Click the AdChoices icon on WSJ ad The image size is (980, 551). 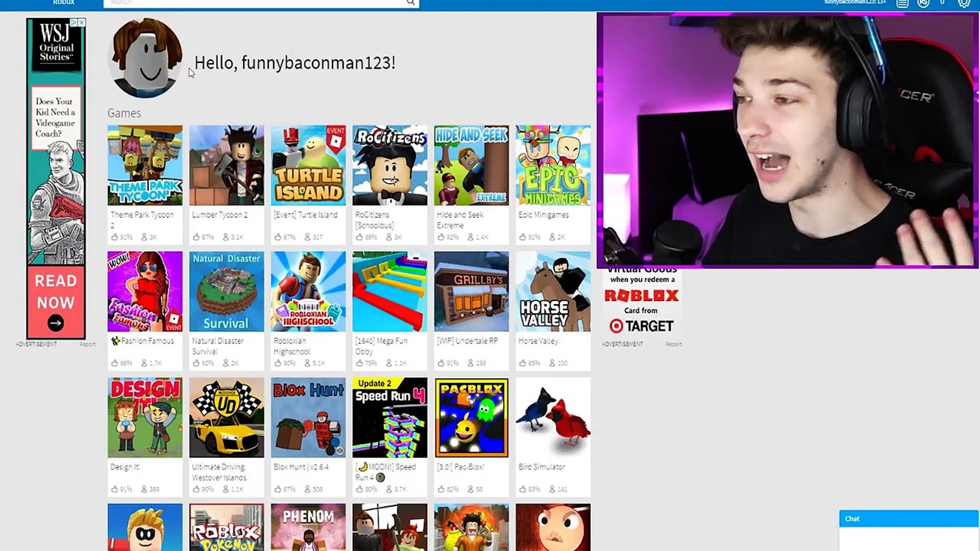pyautogui.click(x=74, y=22)
